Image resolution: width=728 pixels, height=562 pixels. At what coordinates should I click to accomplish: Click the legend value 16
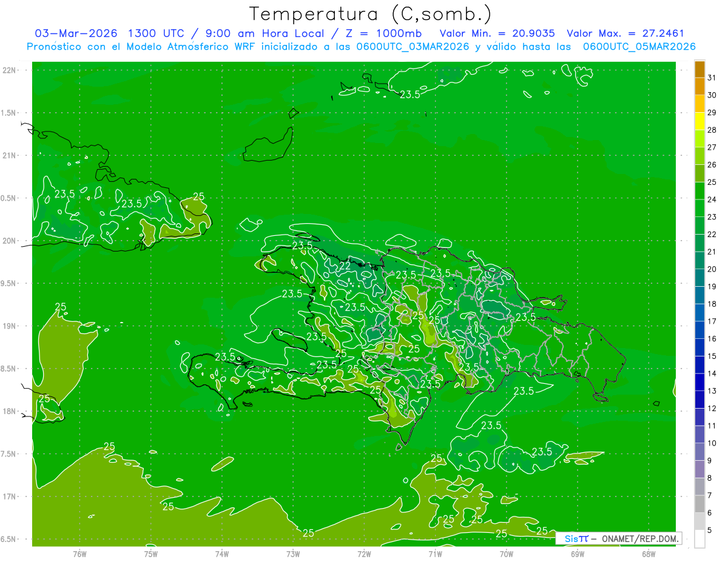[x=712, y=338]
